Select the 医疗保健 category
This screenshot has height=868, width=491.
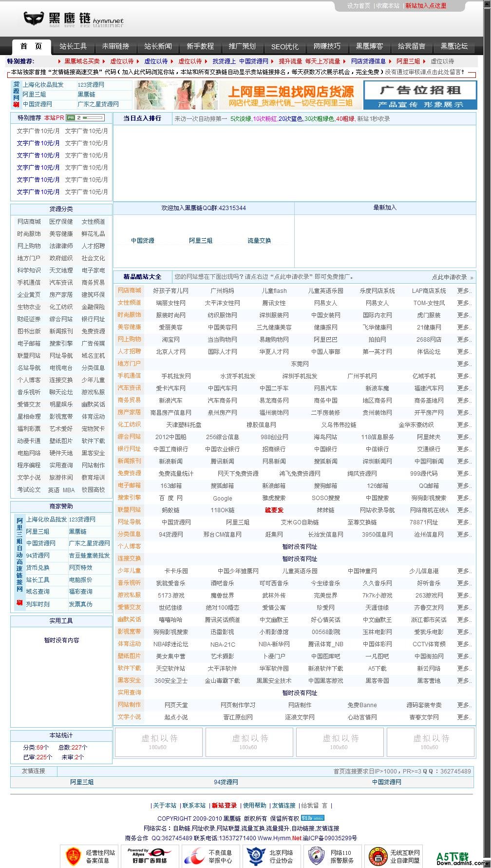coord(61,222)
